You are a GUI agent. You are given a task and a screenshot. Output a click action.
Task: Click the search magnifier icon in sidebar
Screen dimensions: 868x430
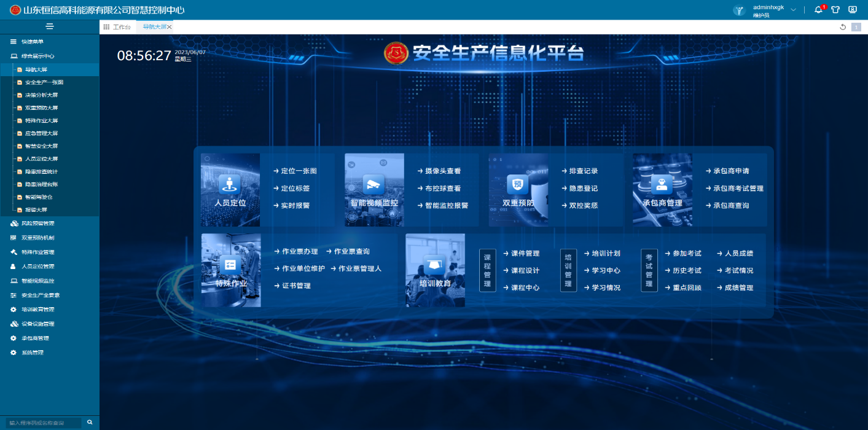[x=90, y=423]
